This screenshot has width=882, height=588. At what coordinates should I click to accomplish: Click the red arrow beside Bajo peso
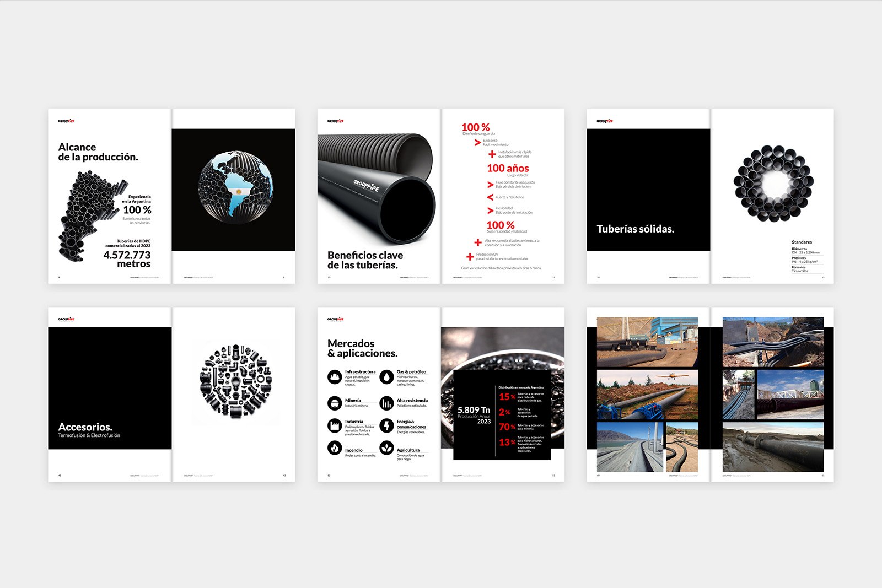point(477,143)
